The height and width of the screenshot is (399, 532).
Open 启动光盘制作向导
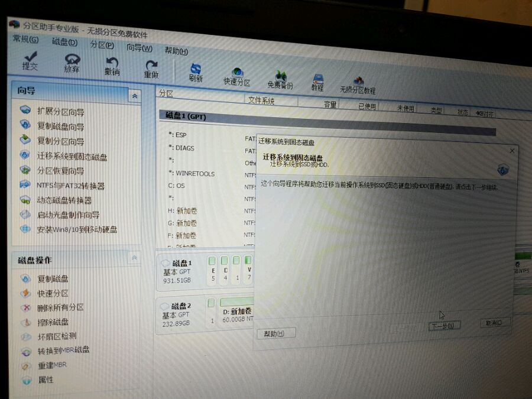click(59, 215)
